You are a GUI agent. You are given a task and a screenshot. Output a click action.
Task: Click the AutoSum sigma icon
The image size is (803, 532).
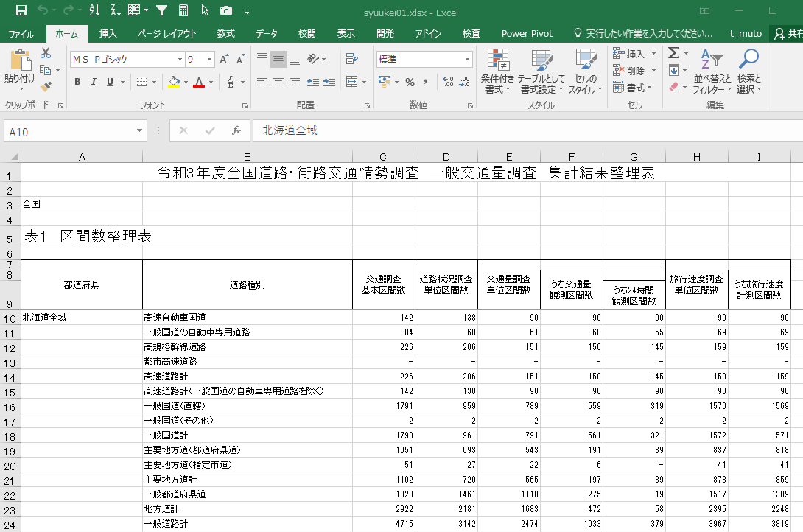(x=674, y=53)
